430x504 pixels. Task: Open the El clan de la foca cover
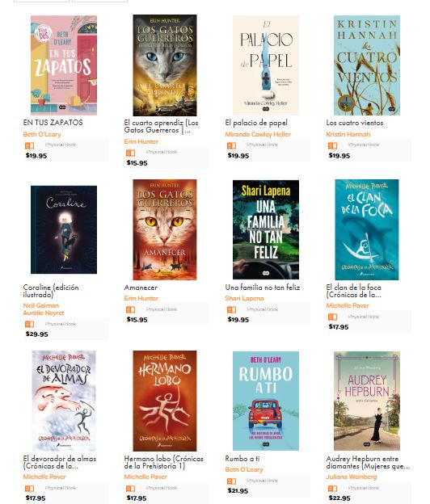(x=367, y=229)
